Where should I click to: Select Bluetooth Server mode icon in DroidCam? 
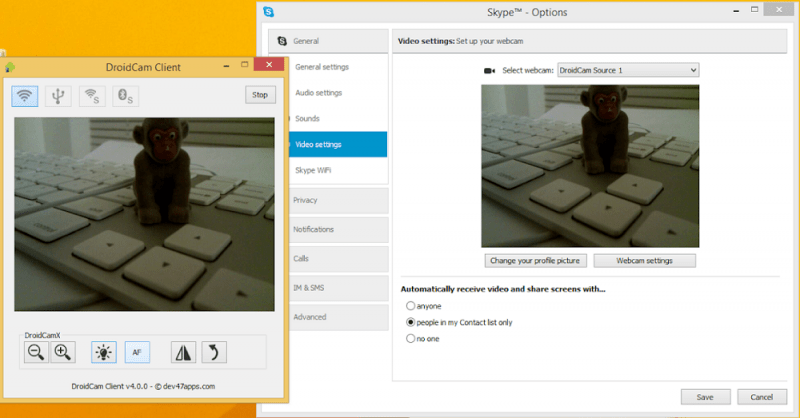click(x=126, y=96)
